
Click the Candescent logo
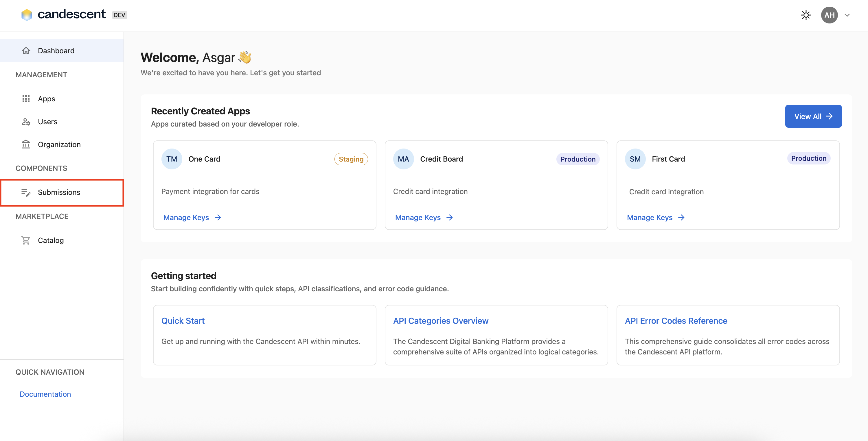[x=63, y=14]
